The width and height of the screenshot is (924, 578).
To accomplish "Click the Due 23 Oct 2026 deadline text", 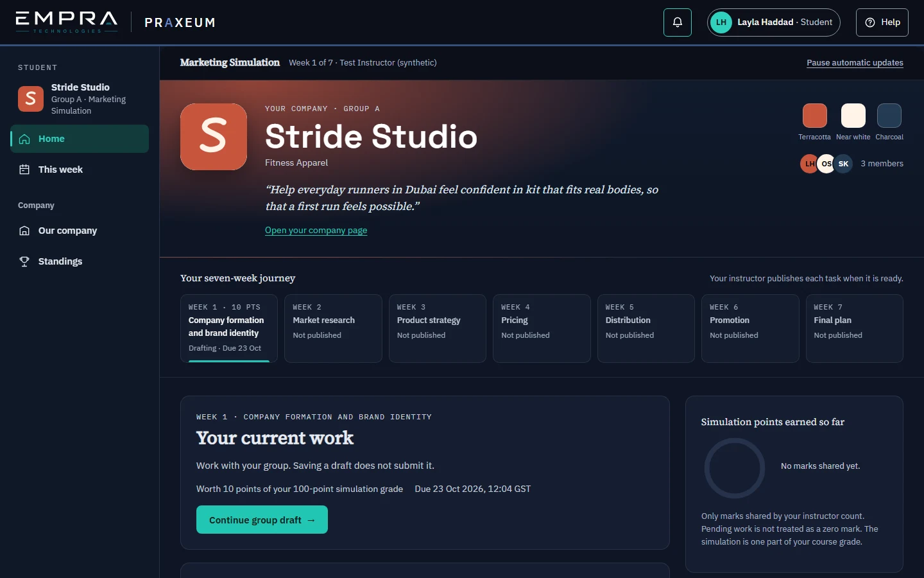I will pyautogui.click(x=473, y=489).
